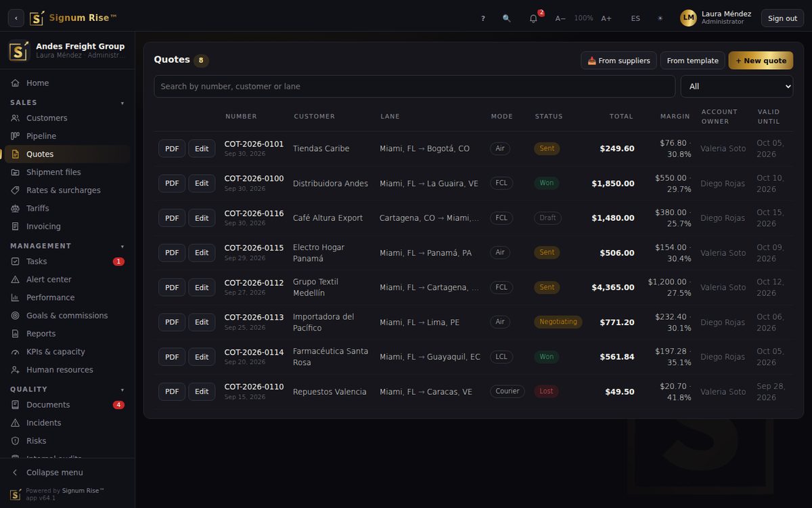Viewport: 812px width, 508px height.
Task: Click the Documents icon in sidebar
Action: [16, 404]
